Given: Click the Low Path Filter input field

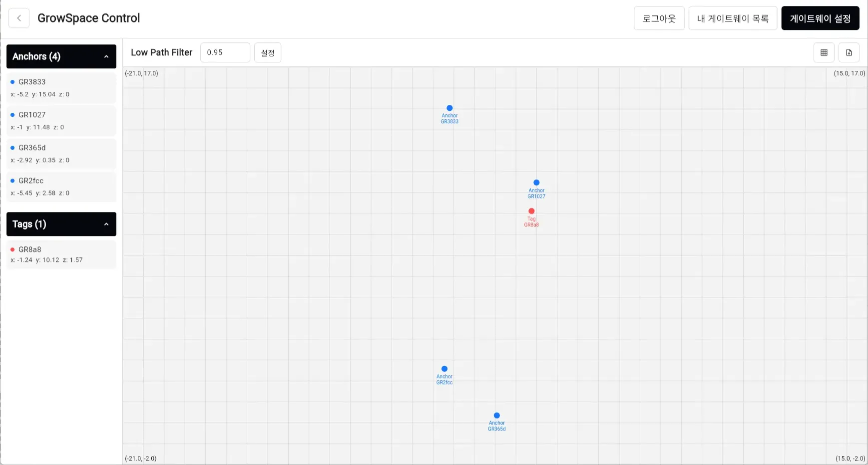Looking at the screenshot, I should [225, 52].
